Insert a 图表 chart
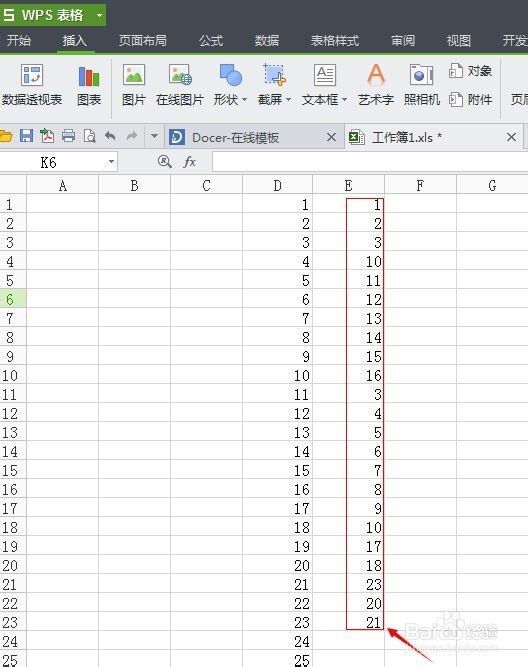528x667 pixels. [89, 85]
